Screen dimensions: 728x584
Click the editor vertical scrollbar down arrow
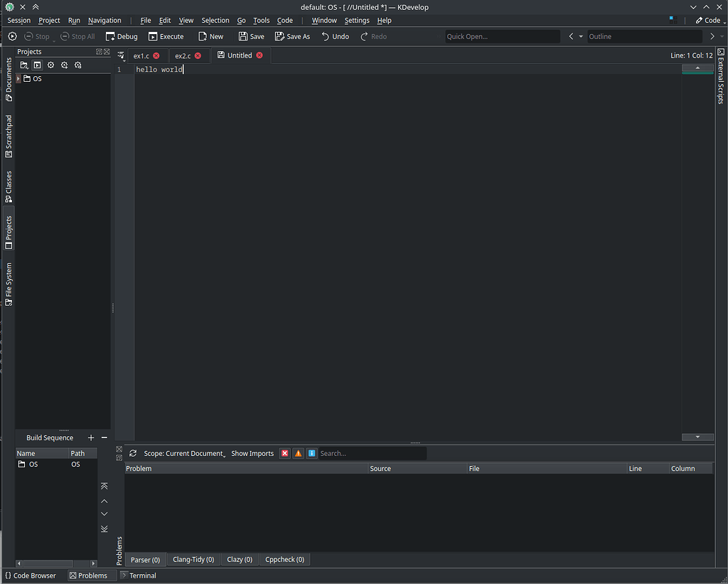click(697, 437)
